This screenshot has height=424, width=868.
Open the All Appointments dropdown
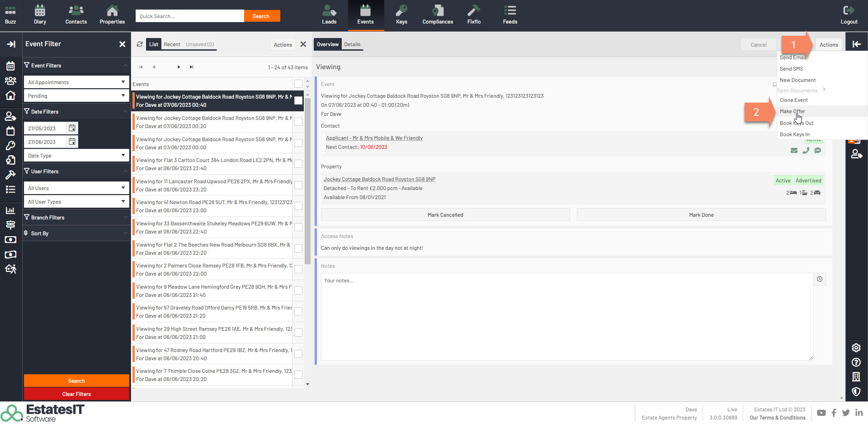(x=76, y=82)
